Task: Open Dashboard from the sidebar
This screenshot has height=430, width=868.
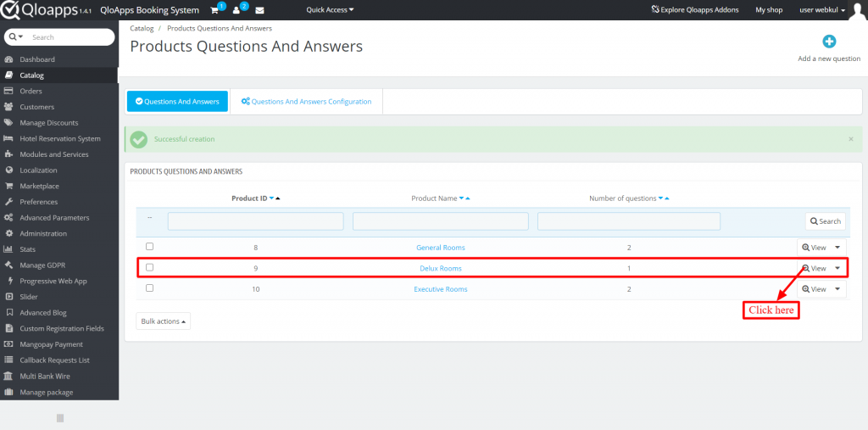Action: [37, 59]
